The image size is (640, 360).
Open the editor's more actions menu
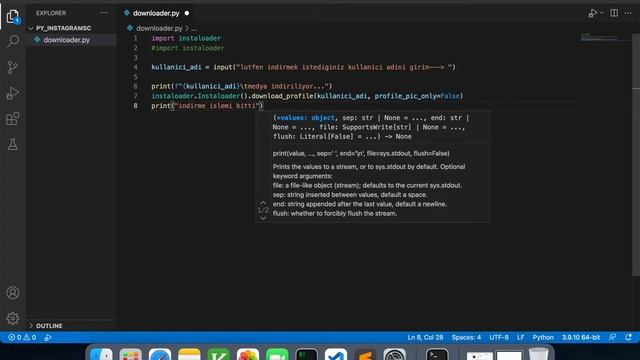(x=628, y=13)
